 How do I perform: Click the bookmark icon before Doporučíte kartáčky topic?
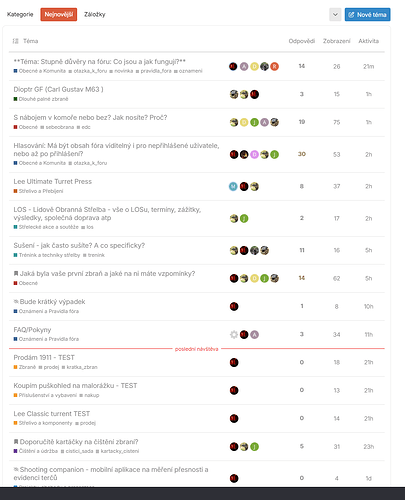(x=16, y=442)
